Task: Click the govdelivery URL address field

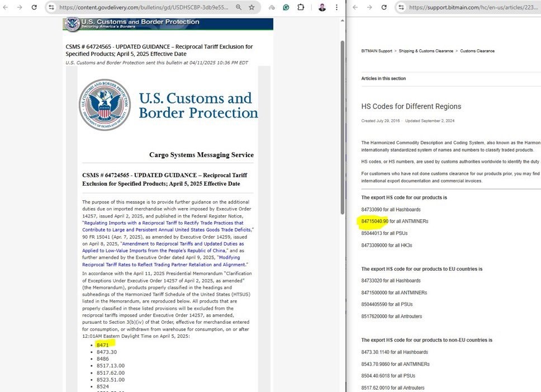Action: pyautogui.click(x=144, y=7)
